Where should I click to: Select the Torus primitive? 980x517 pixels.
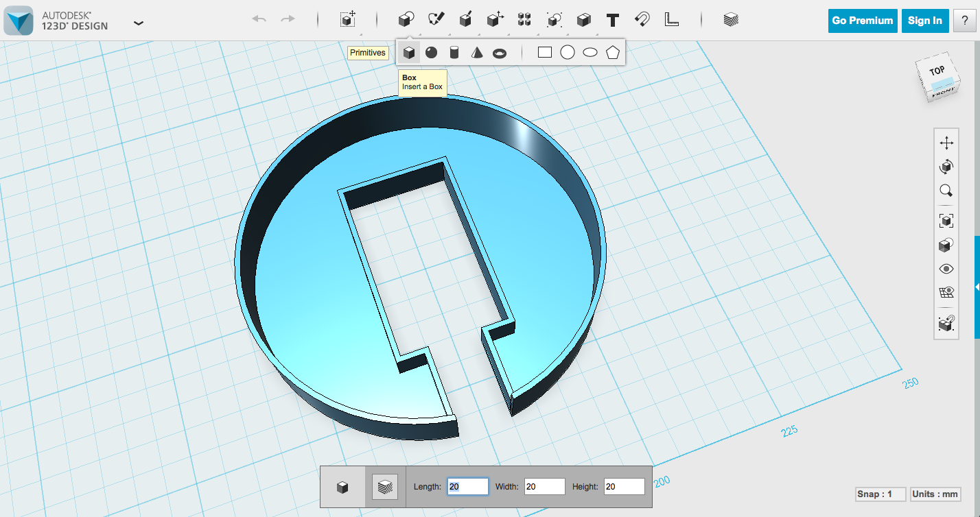(499, 51)
